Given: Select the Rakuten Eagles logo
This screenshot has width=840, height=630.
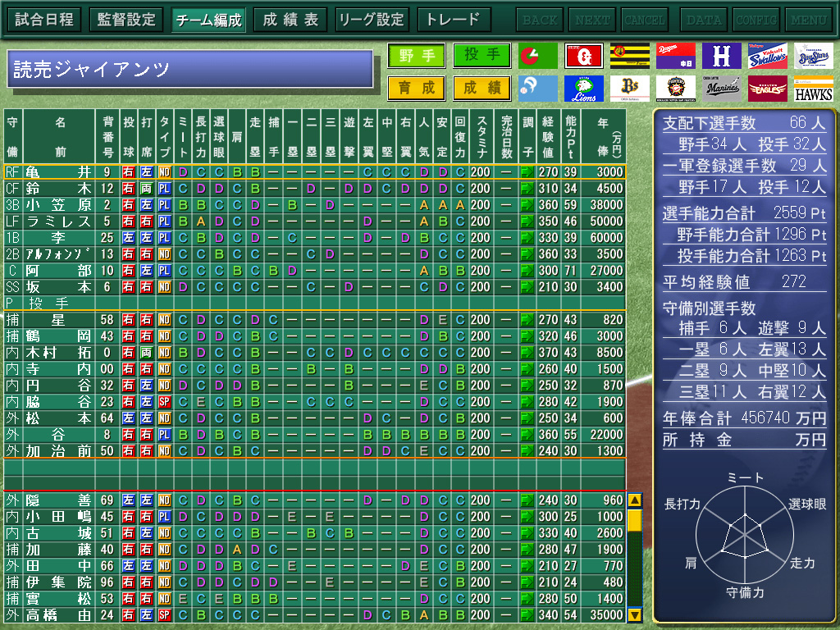Looking at the screenshot, I should [768, 89].
